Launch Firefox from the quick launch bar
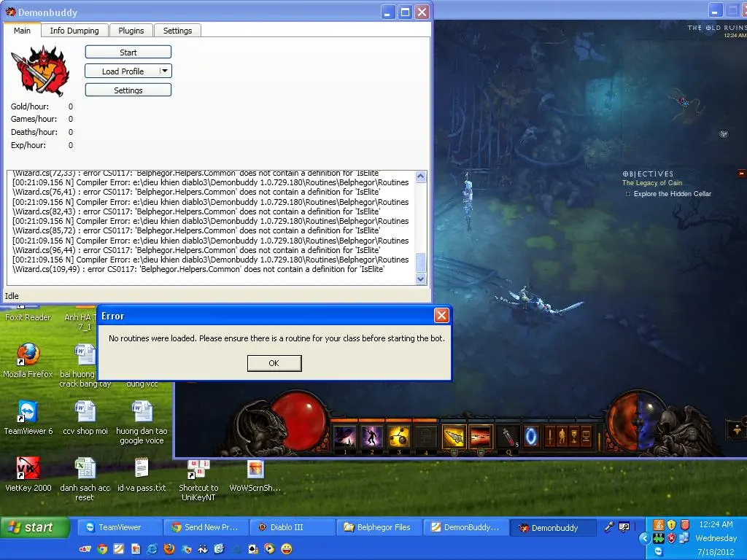Image resolution: width=747 pixels, height=560 pixels. [x=169, y=549]
